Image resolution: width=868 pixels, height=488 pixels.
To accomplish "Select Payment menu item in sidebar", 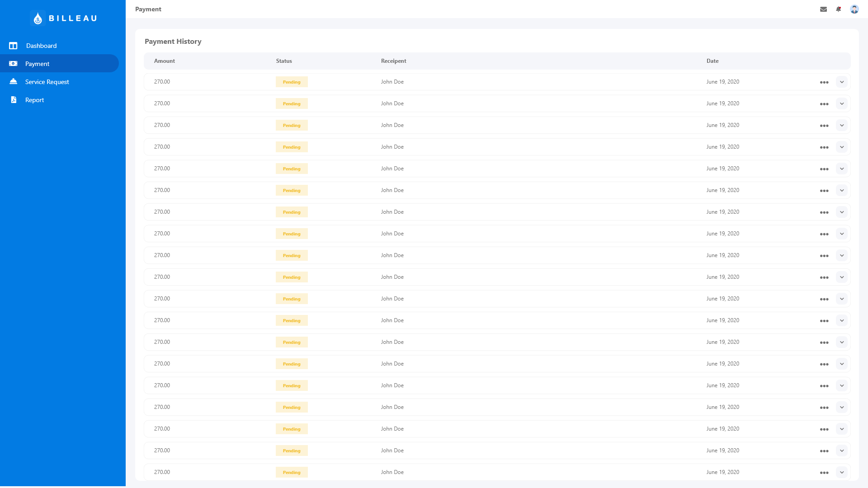I will [x=37, y=64].
